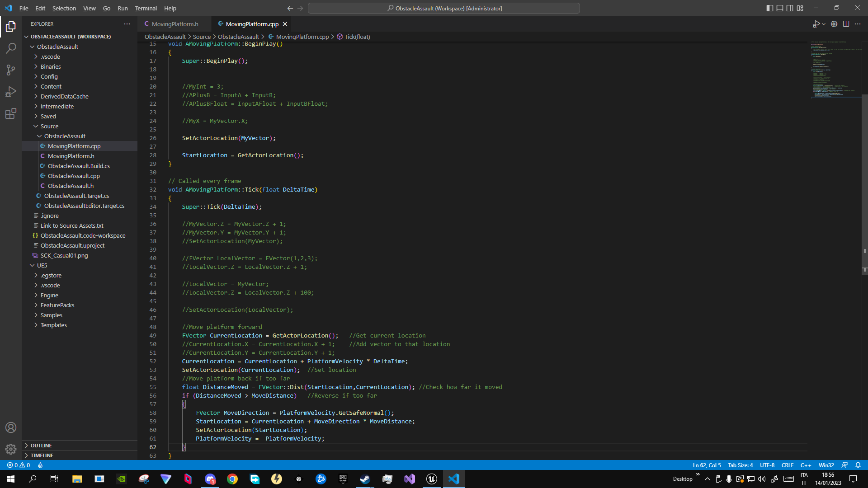Open the Search view in activity bar

click(11, 48)
